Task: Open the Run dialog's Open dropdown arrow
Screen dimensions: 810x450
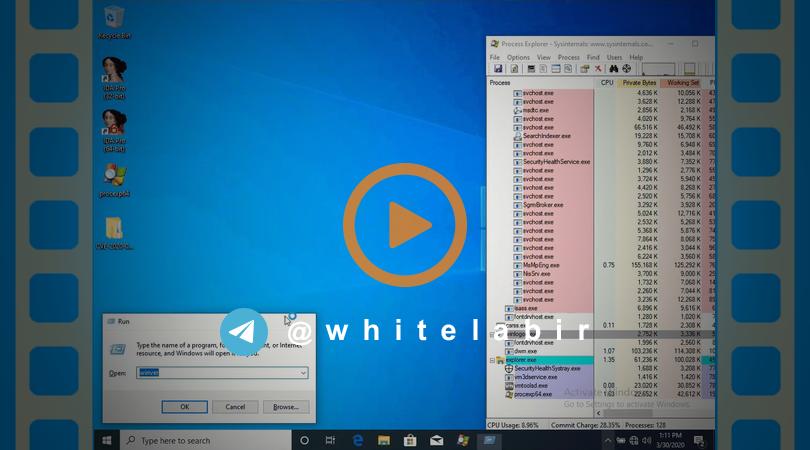Action: (x=303, y=373)
